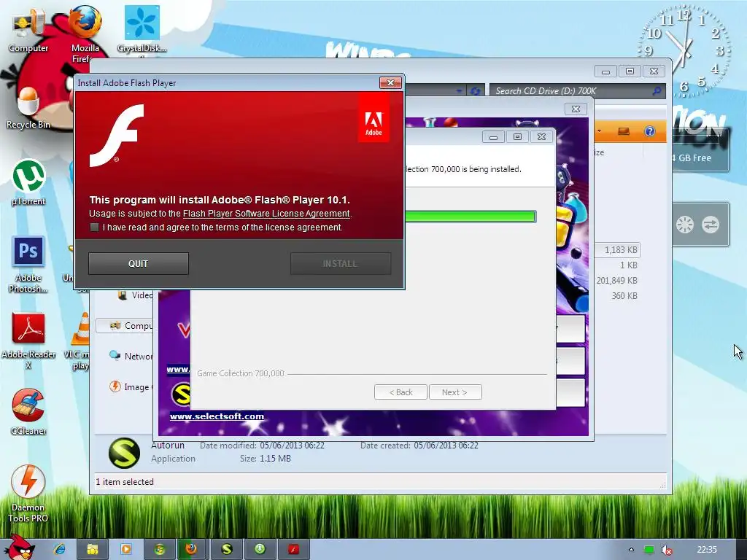
Task: Click the muted volume tray icon
Action: 667,550
